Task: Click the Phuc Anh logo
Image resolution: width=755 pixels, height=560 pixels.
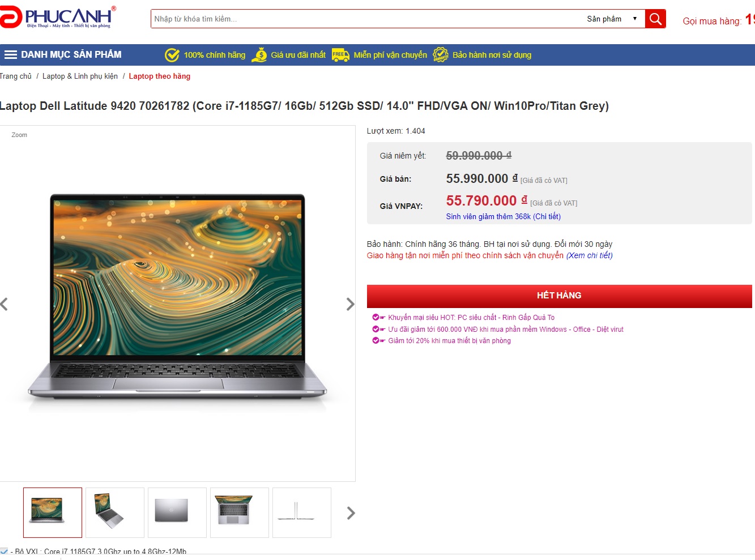Action: pyautogui.click(x=57, y=18)
